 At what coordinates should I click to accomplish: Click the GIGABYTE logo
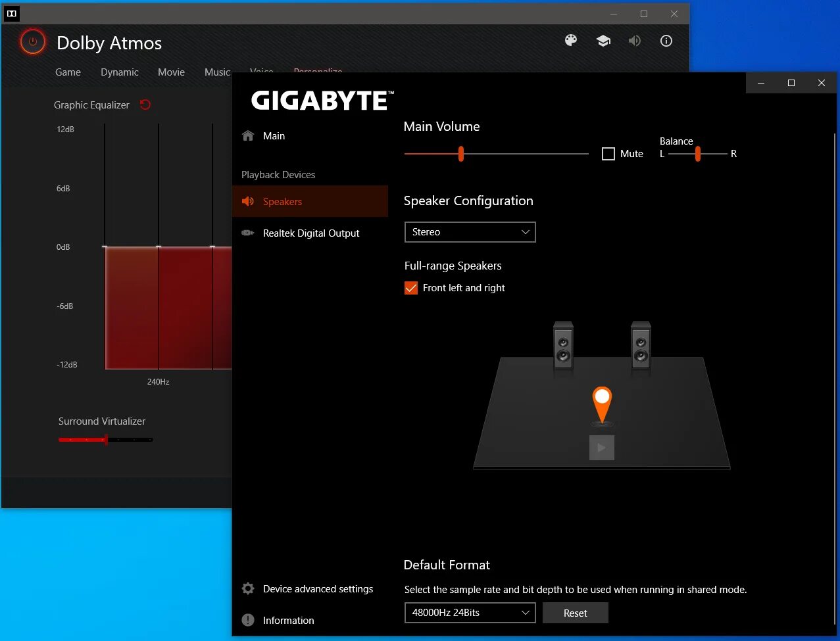322,101
